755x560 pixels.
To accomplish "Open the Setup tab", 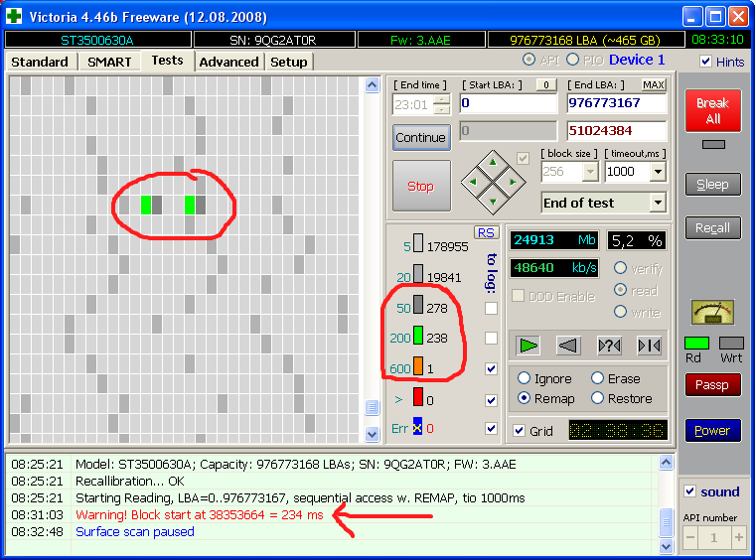I will [288, 63].
